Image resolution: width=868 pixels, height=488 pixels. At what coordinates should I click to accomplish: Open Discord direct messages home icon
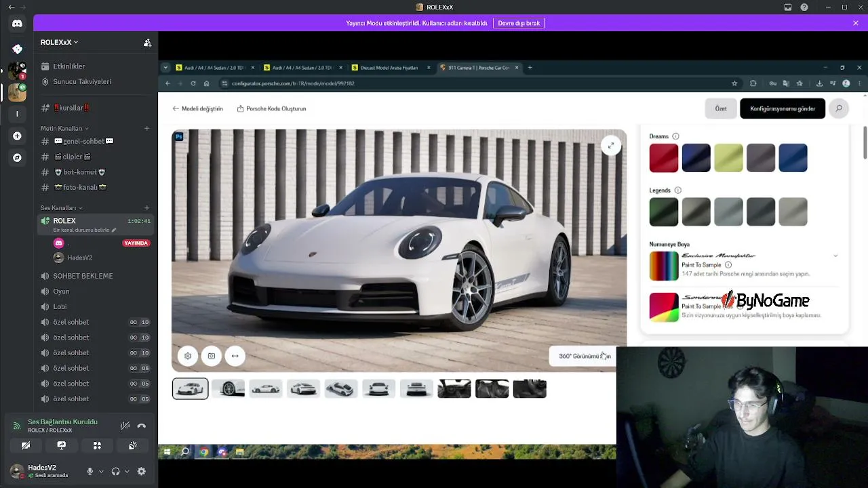(x=17, y=24)
